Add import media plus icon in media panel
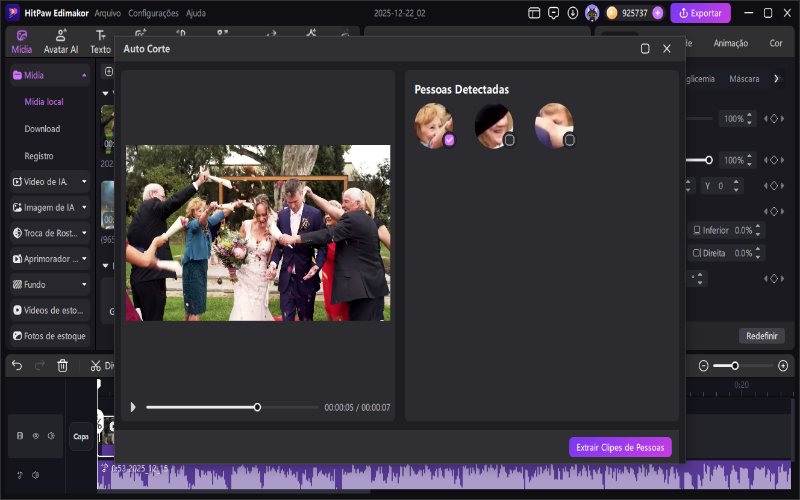The width and height of the screenshot is (800, 500). pos(109,71)
